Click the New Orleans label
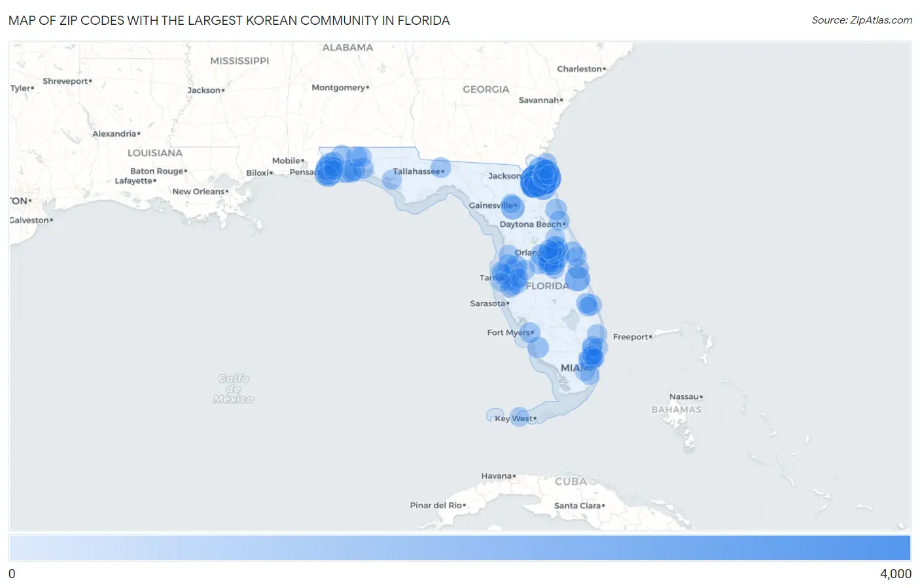This screenshot has width=920, height=588. [x=199, y=192]
